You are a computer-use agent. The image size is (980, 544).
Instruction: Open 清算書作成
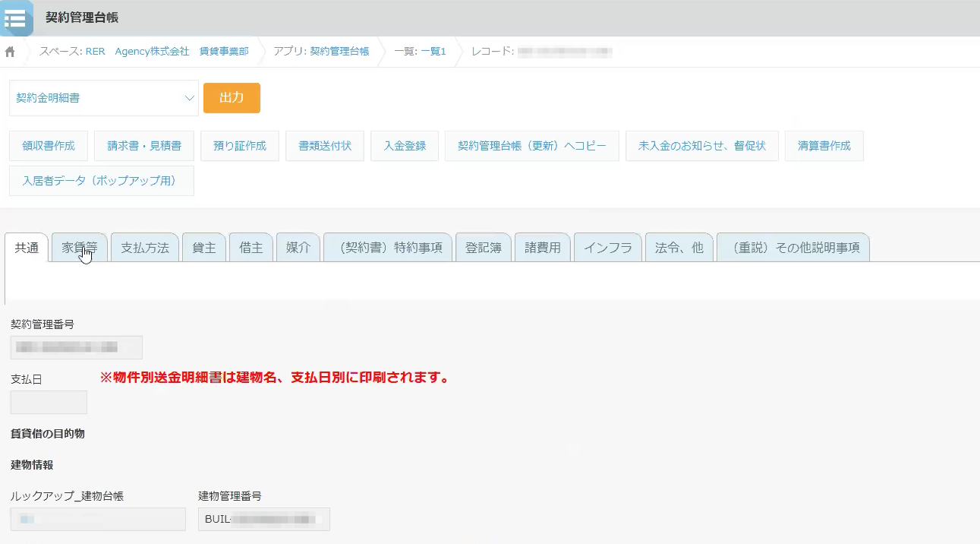pyautogui.click(x=824, y=146)
